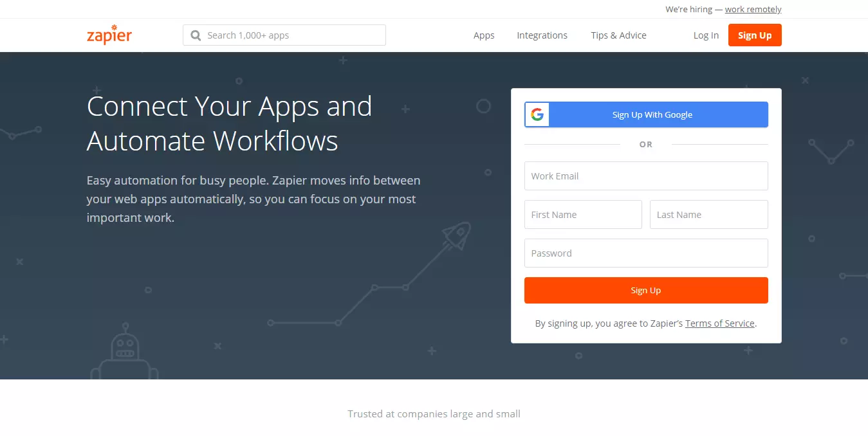The image size is (868, 436).
Task: Focus the Search 1,000+ apps field
Action: pyautogui.click(x=293, y=35)
